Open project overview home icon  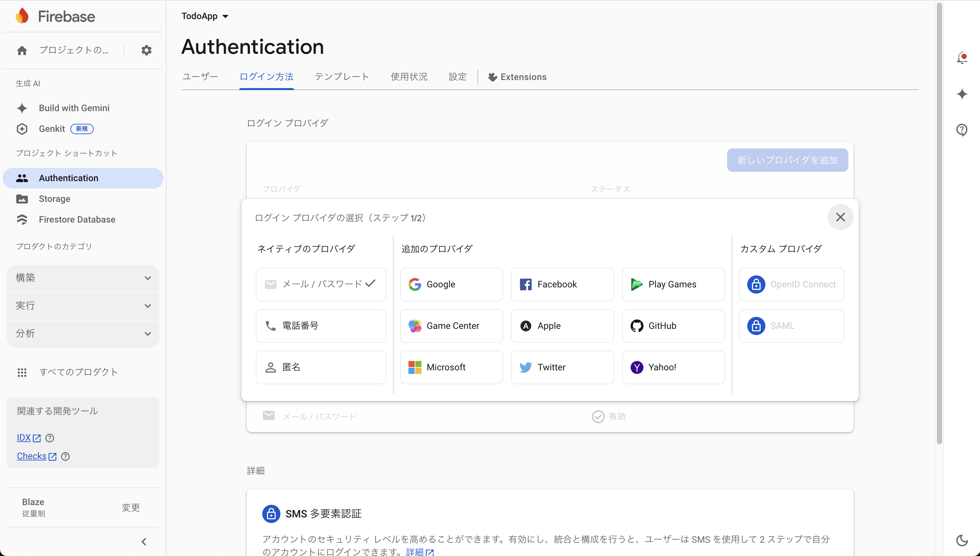click(22, 50)
